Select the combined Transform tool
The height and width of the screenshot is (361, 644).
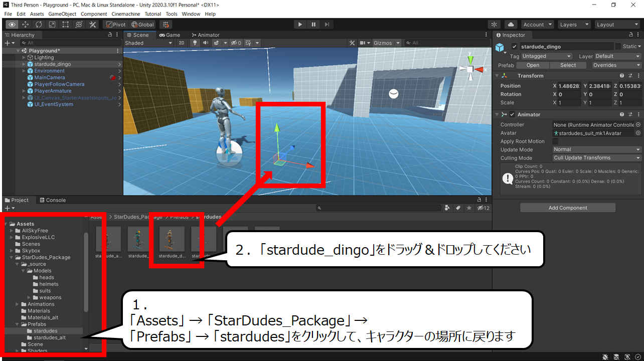[79, 25]
